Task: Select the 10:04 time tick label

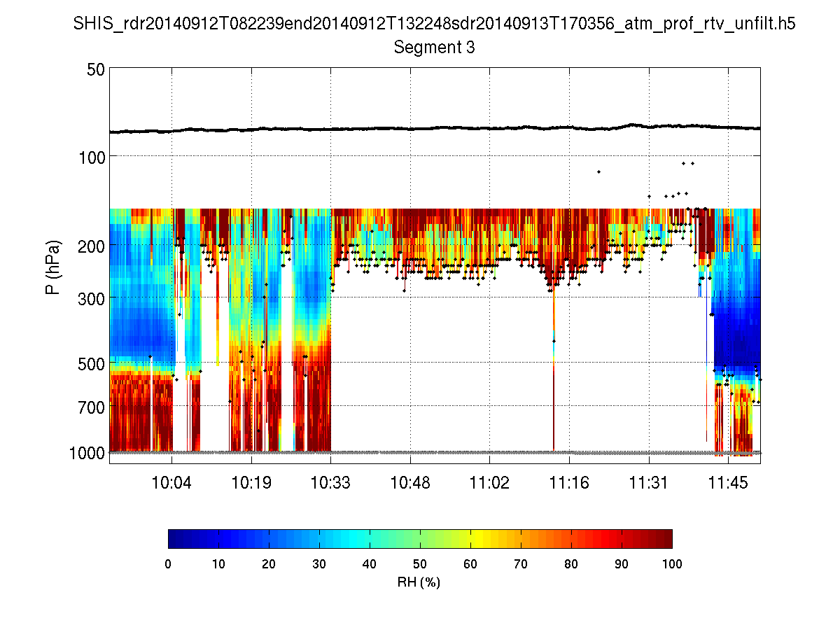Action: (171, 482)
